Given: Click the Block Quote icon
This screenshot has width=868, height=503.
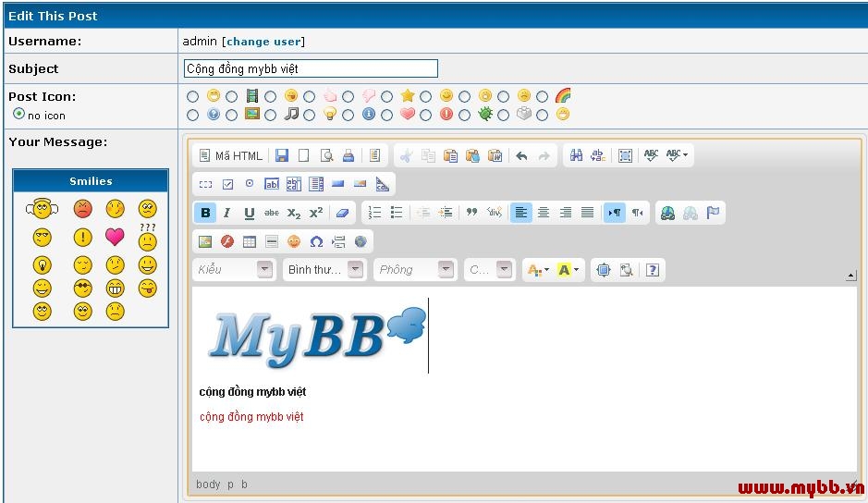Looking at the screenshot, I should [471, 213].
